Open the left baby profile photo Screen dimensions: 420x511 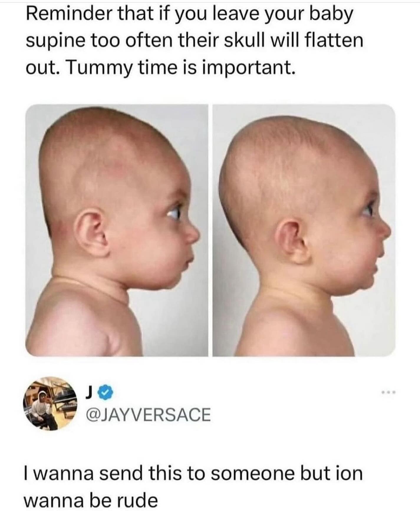tap(117, 230)
